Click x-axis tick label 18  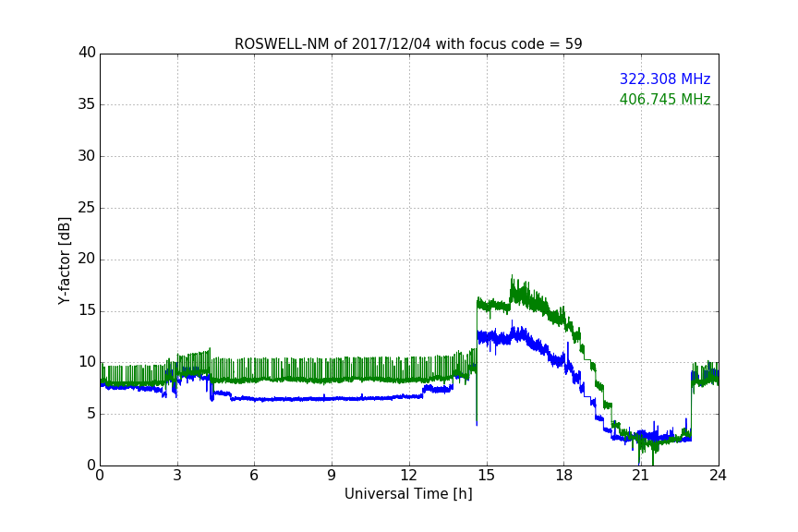click(x=563, y=476)
